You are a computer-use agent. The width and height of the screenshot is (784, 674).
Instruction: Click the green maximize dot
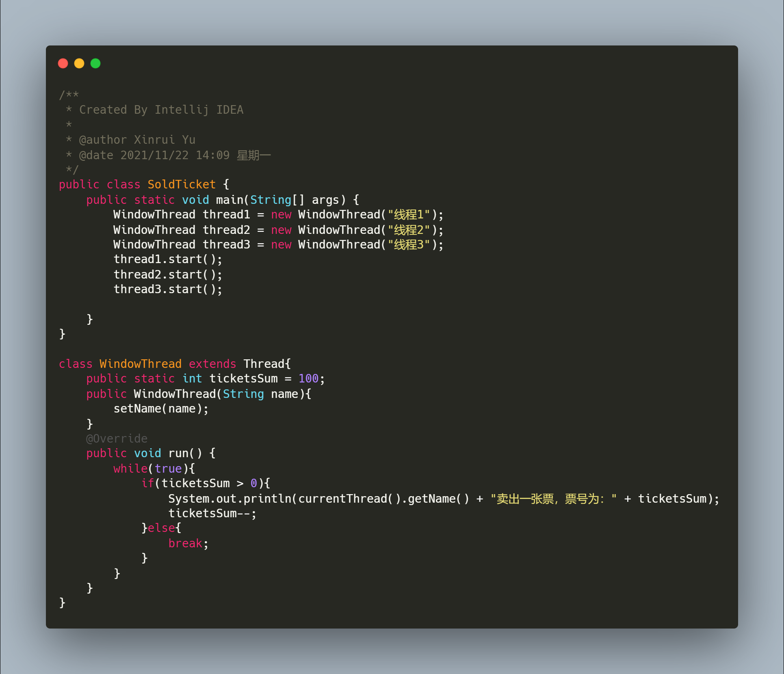(95, 63)
